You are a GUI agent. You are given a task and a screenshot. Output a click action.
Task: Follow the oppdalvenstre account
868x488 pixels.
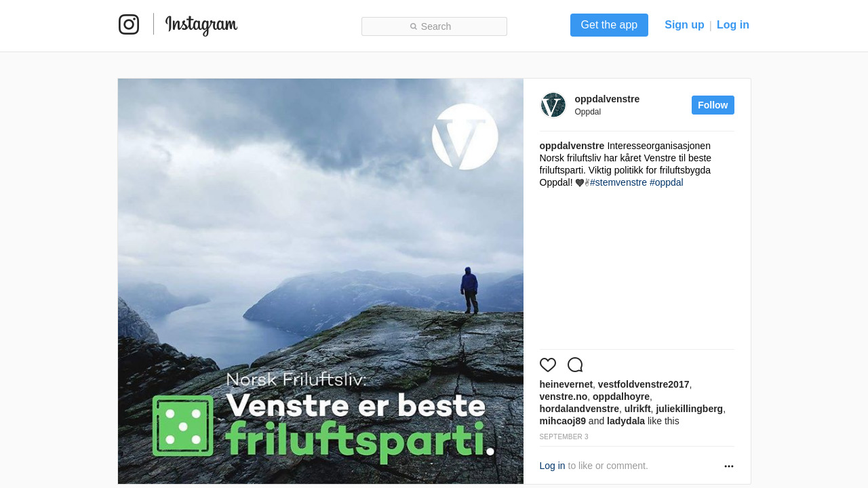point(713,105)
